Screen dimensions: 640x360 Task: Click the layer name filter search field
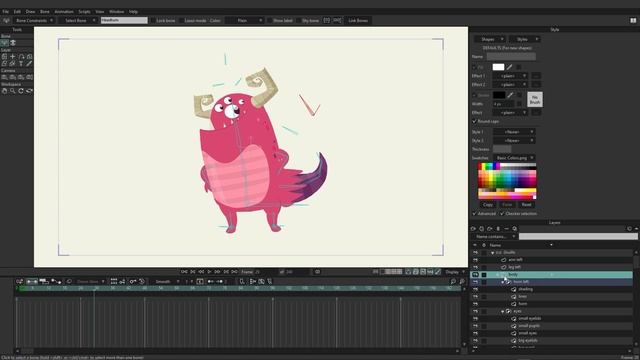click(578, 237)
